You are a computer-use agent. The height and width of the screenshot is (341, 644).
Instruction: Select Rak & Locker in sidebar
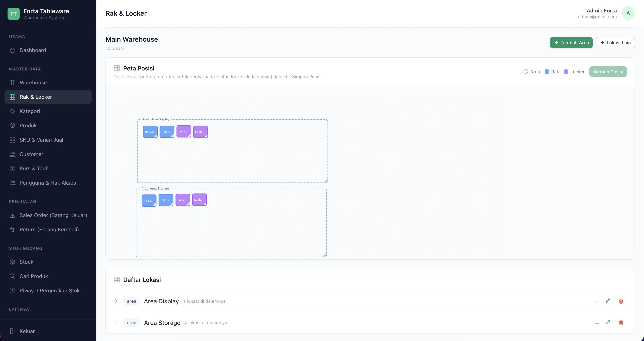point(48,97)
